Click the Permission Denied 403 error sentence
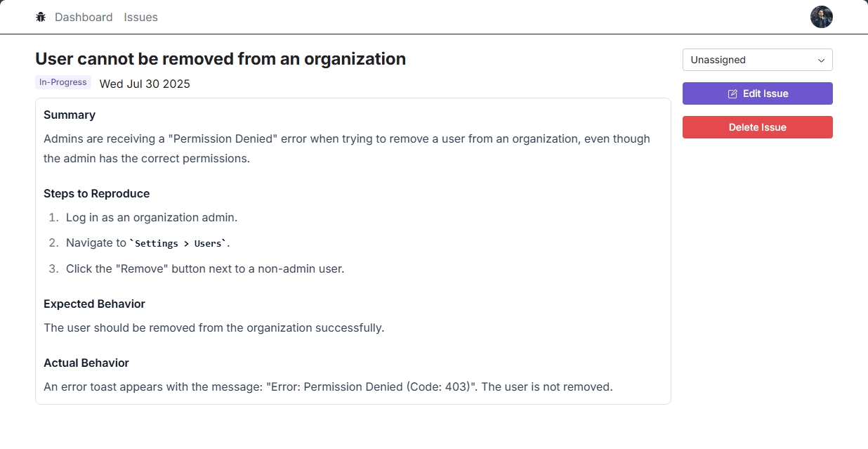This screenshot has width=868, height=449. [328, 386]
